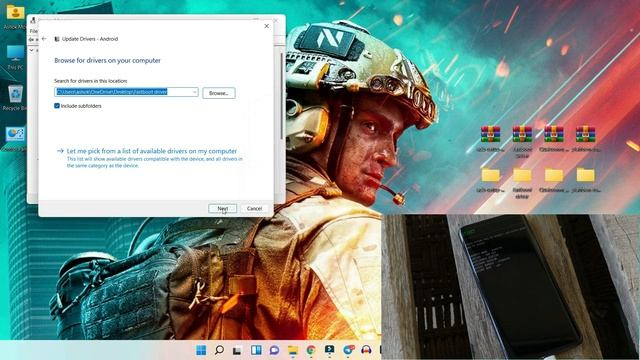Cancel the driver update
Image resolution: width=640 pixels, height=360 pixels.
click(x=254, y=209)
